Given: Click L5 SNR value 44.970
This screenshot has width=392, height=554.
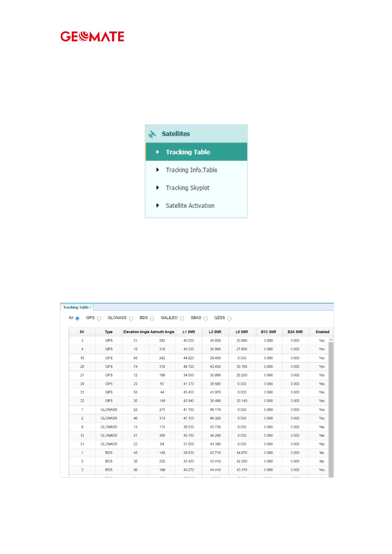Looking at the screenshot, I should click(242, 453).
